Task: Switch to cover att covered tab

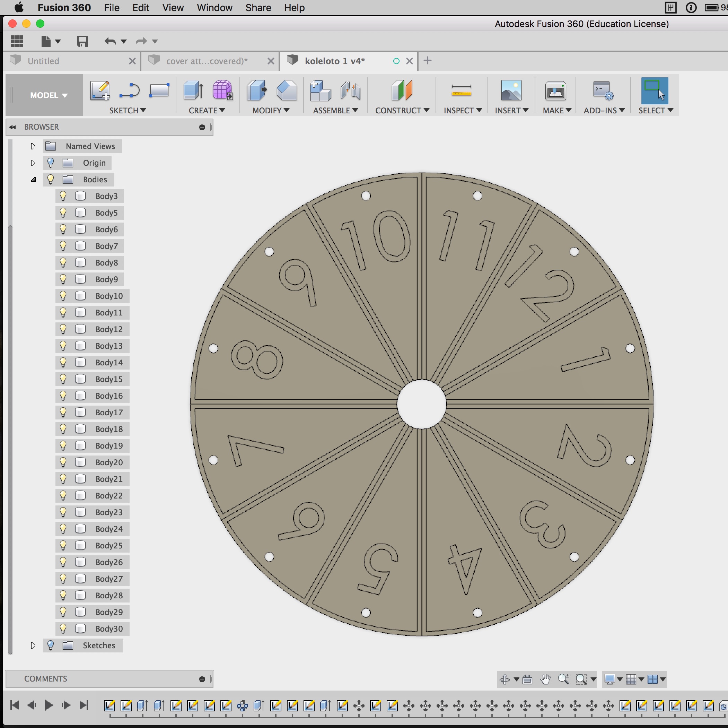Action: [207, 61]
